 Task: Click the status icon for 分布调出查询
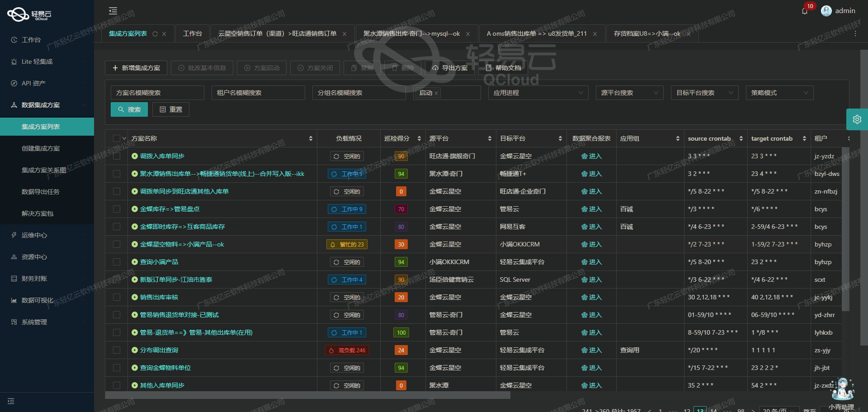134,350
